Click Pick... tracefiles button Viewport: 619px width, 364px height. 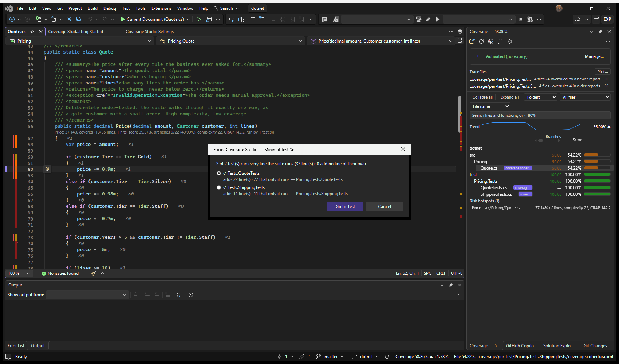[x=602, y=72]
